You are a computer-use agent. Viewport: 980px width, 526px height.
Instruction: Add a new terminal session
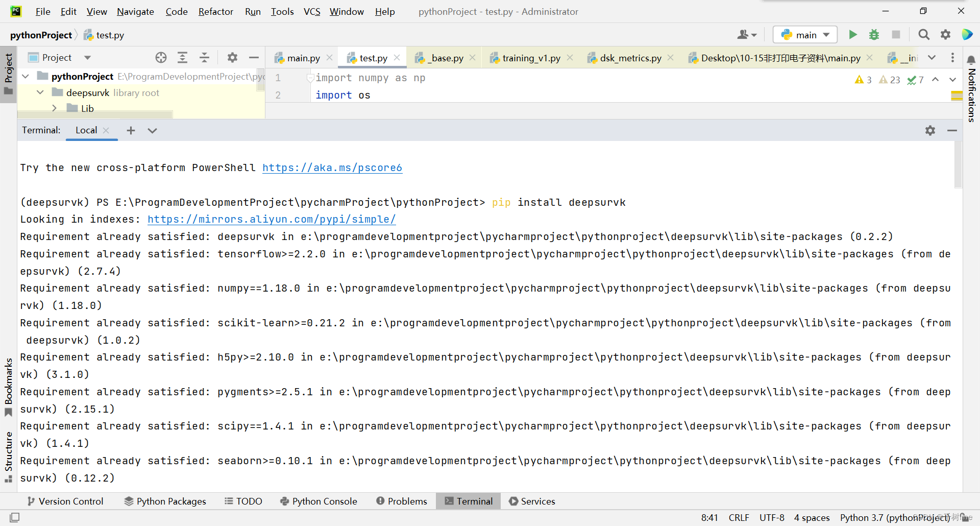(x=131, y=130)
